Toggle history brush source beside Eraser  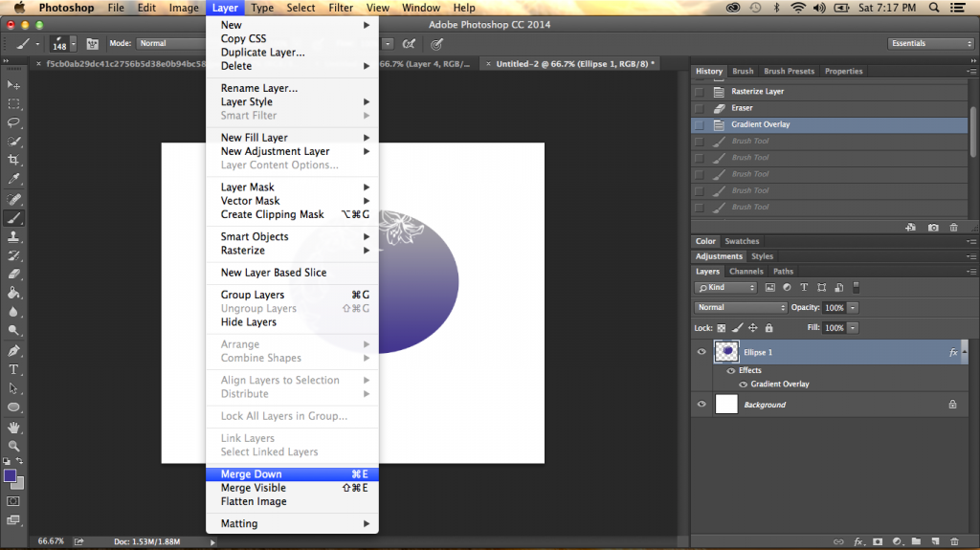tap(700, 108)
